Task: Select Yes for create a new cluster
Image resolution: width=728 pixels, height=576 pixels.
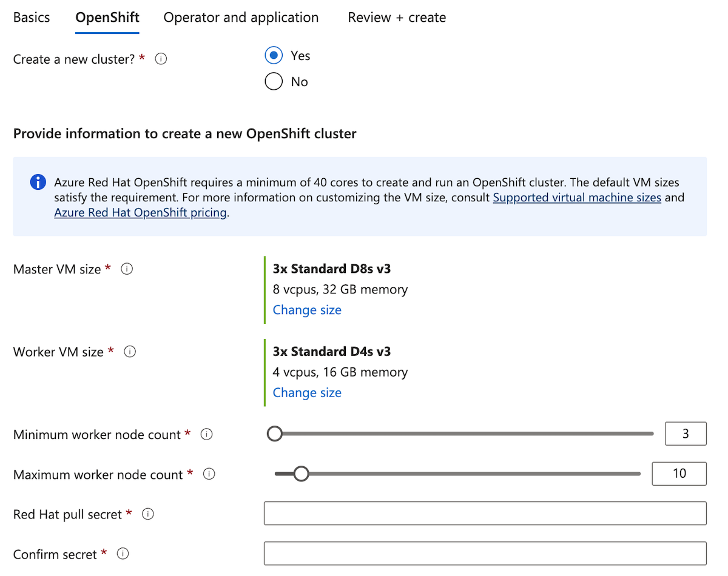Action: click(x=274, y=56)
